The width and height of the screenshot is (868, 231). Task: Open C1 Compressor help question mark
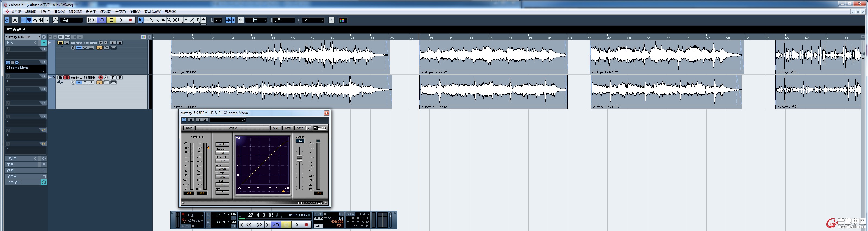309,128
